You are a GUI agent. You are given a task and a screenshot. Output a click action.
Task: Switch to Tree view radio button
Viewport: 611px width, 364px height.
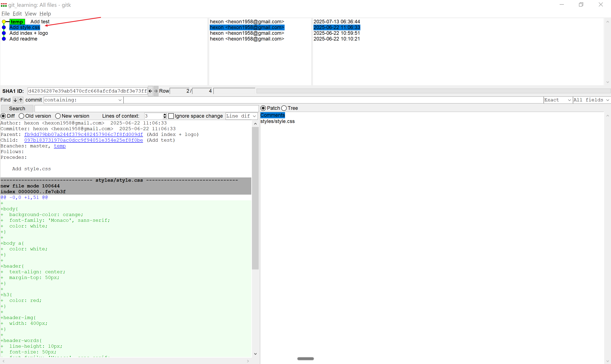[284, 108]
